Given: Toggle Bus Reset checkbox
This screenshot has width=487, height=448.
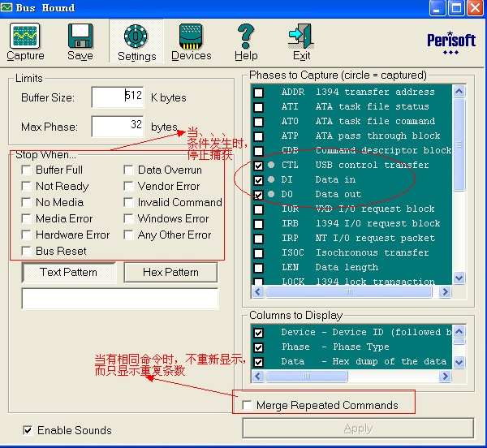Looking at the screenshot, I should [26, 251].
